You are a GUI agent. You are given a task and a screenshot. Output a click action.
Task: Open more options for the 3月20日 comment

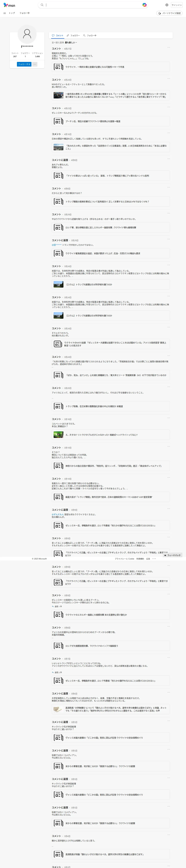tap(168, 387)
